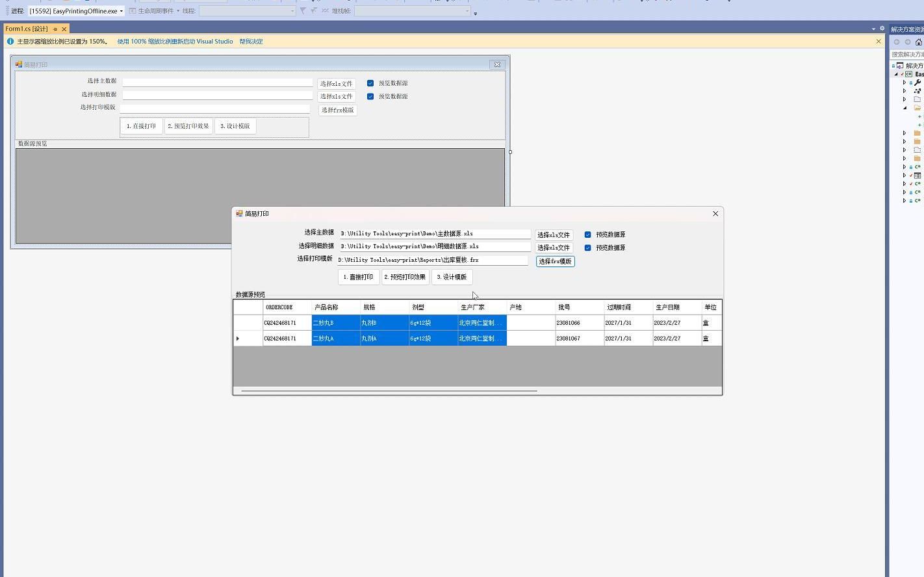Screen dimensions: 924x577
Task: Click the running 简易打印 window title icon
Action: pos(239,214)
